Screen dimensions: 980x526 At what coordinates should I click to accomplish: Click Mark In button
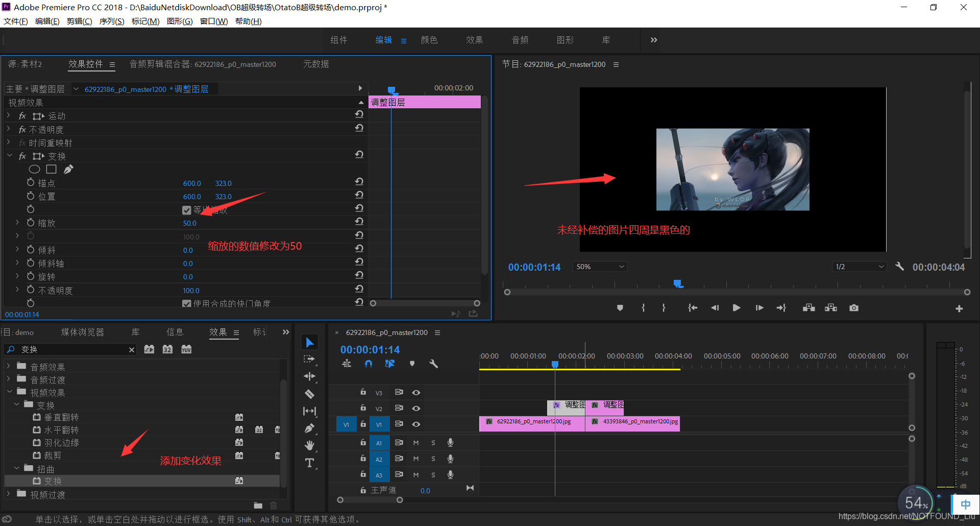643,308
